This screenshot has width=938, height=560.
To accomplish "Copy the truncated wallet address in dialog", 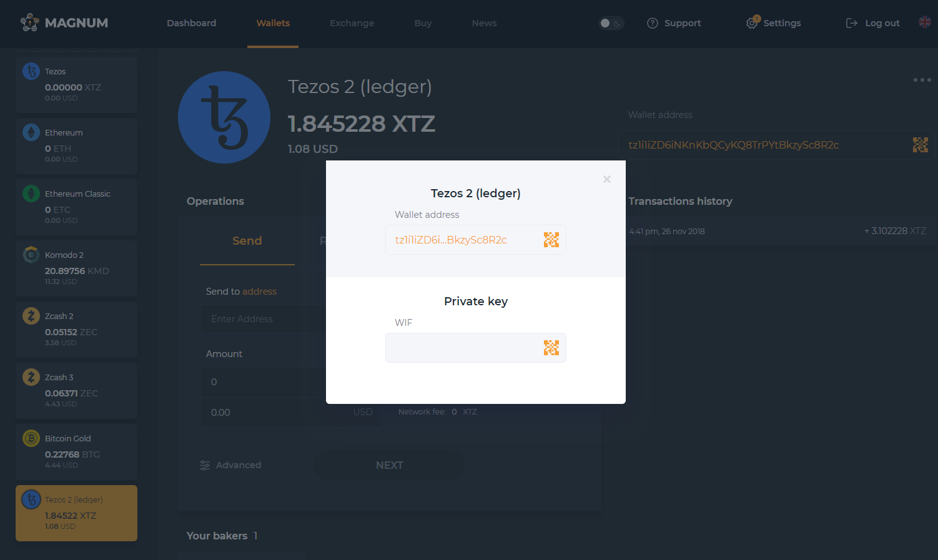I will pos(451,240).
